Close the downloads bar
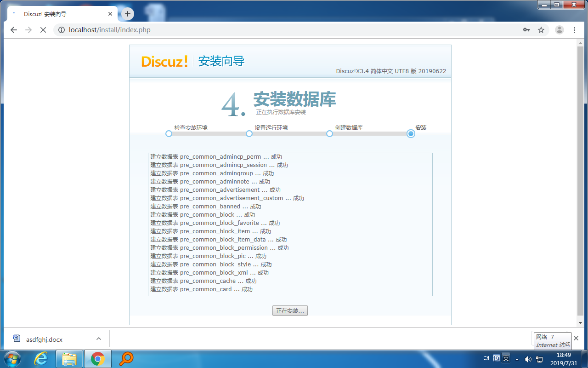This screenshot has height=368, width=588. (x=576, y=338)
